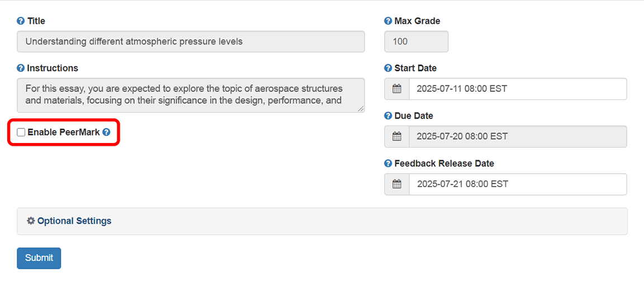This screenshot has width=644, height=286.
Task: Click the Optional Settings gear icon
Action: [x=31, y=221]
